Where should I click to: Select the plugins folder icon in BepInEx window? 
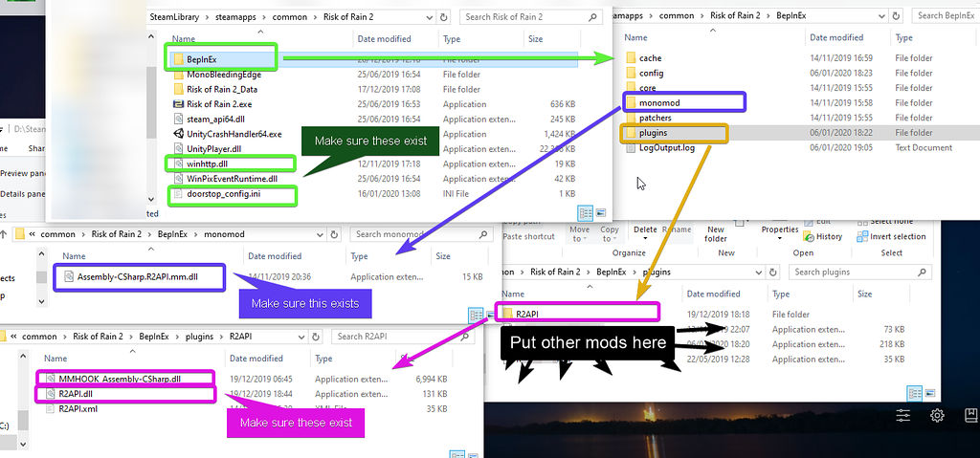[x=631, y=133]
